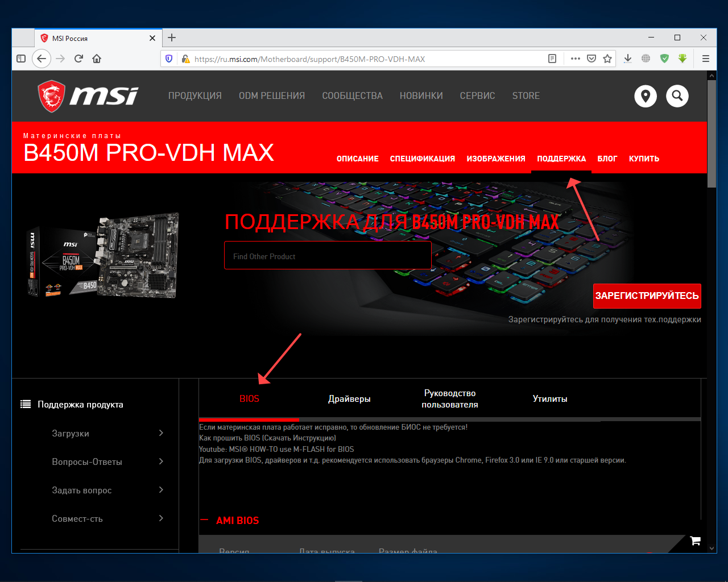Click the Firefox back arrow button
This screenshot has width=728, height=582.
(42, 59)
